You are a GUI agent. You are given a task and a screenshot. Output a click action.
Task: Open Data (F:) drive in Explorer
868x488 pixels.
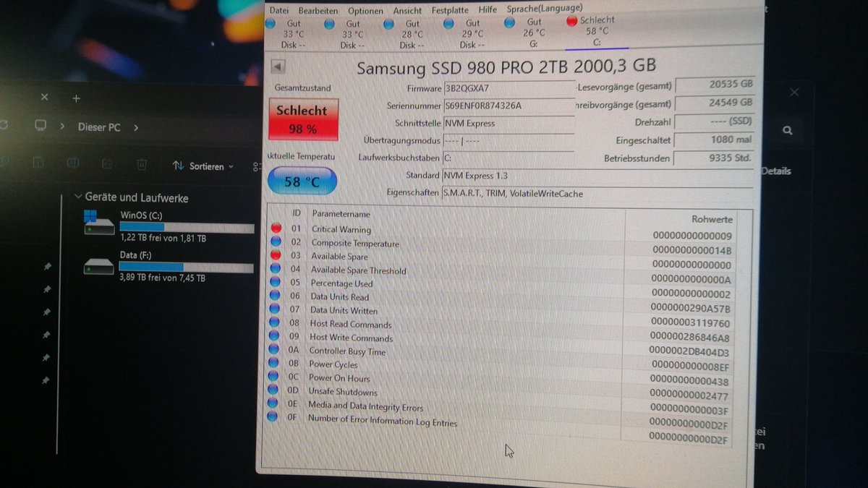click(169, 266)
